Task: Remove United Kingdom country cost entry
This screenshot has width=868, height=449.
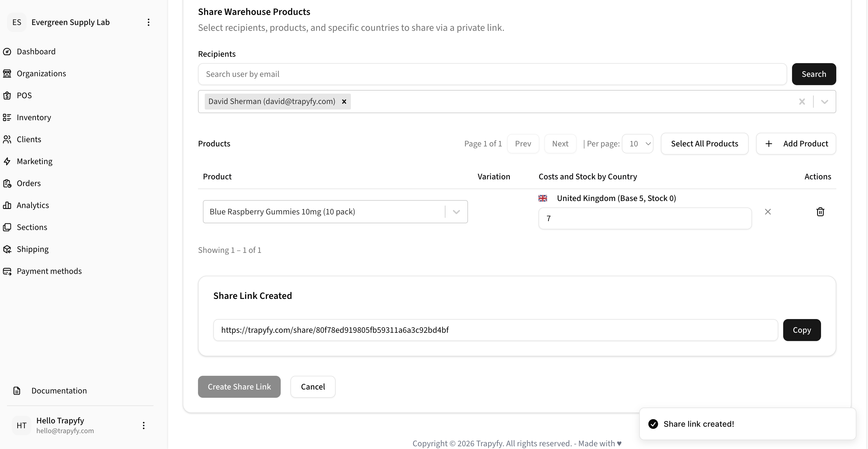Action: click(768, 212)
